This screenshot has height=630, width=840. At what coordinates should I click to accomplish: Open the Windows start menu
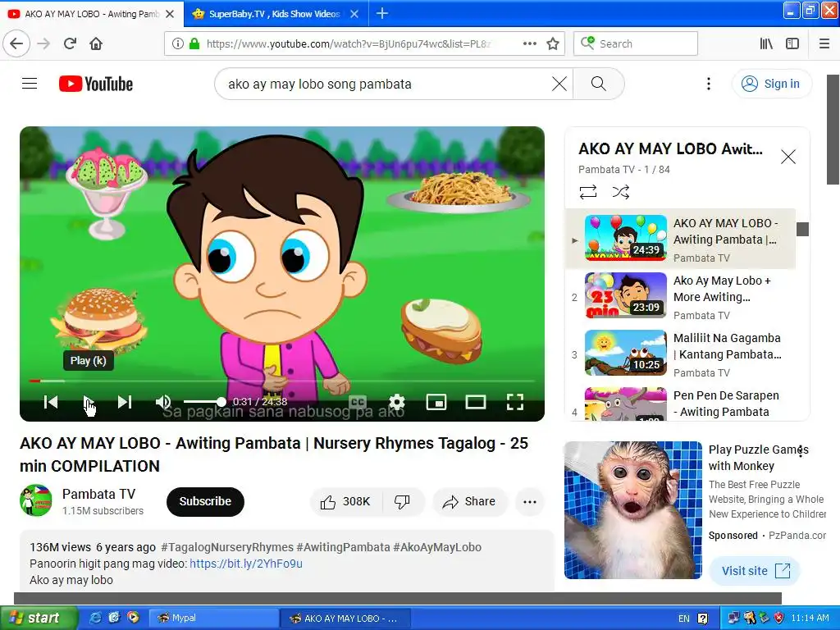pyautogui.click(x=39, y=618)
